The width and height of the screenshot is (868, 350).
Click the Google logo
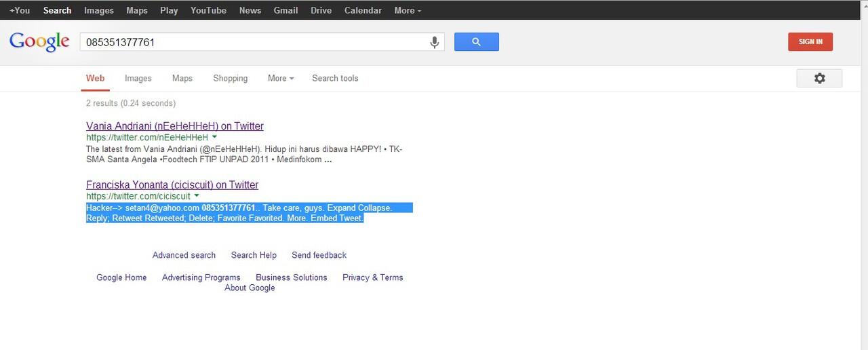39,42
